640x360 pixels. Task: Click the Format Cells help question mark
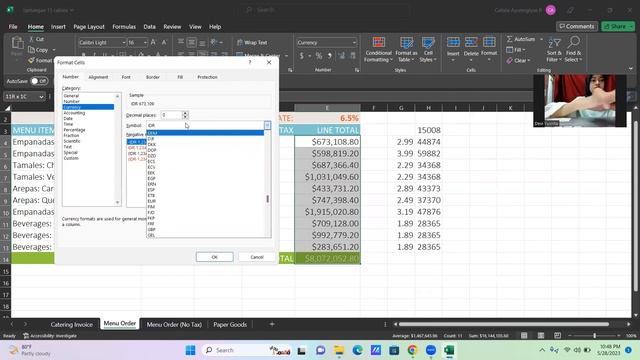[x=250, y=62]
